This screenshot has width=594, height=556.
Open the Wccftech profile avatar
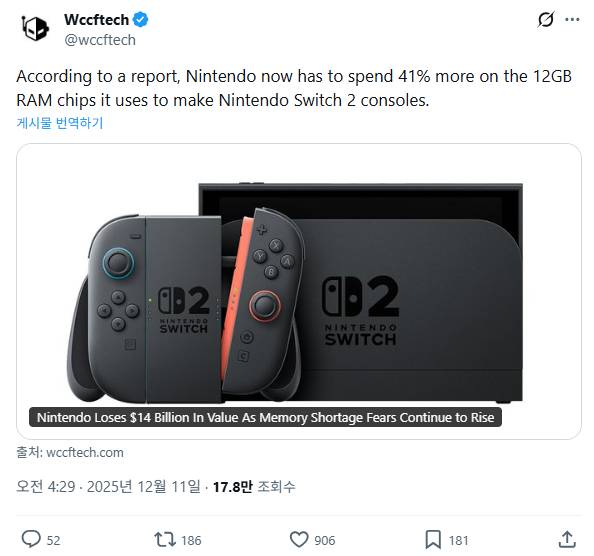(35, 28)
